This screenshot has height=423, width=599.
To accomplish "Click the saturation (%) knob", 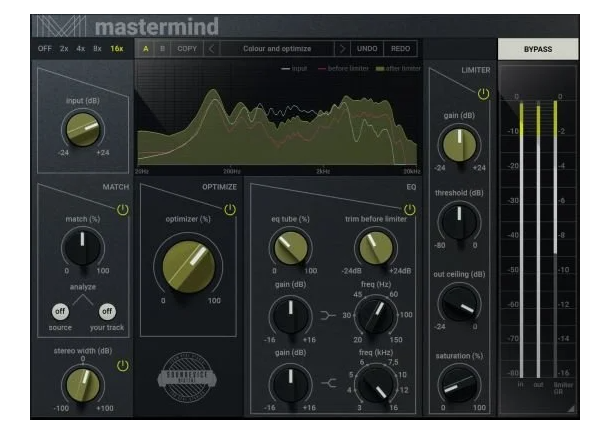I will (460, 385).
